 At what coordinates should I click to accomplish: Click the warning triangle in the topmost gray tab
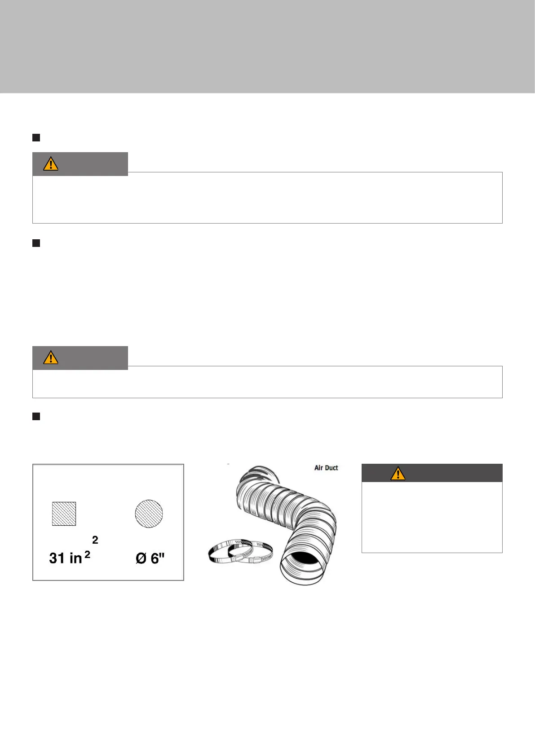[x=51, y=164]
